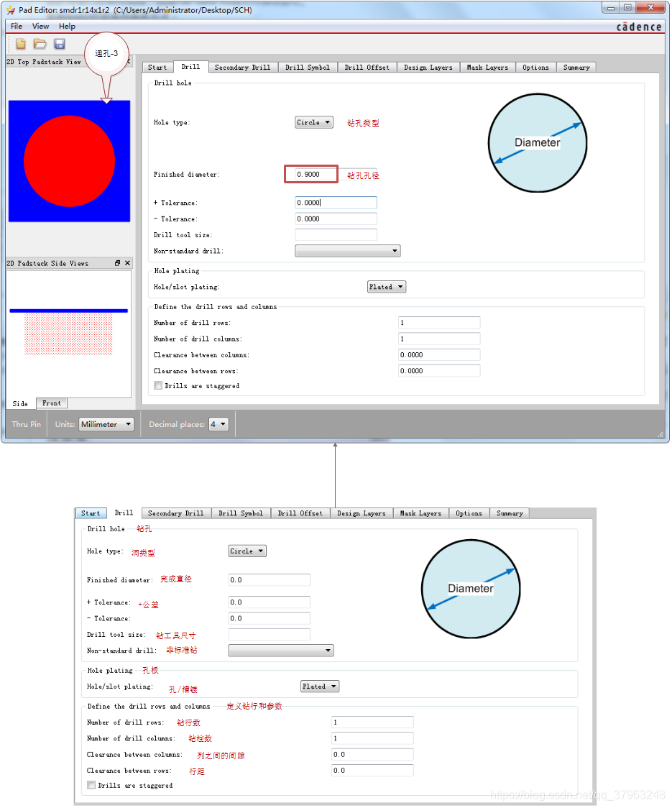Open the Design Layers tab in lower panel
The image size is (672, 808).
tap(362, 513)
